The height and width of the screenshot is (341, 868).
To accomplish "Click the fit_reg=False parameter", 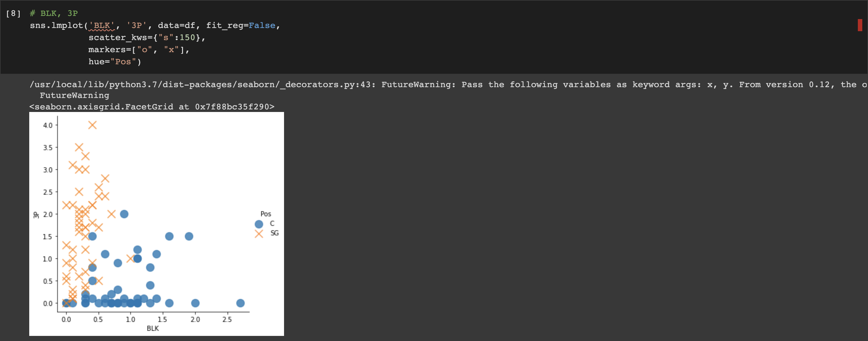I will [x=241, y=26].
